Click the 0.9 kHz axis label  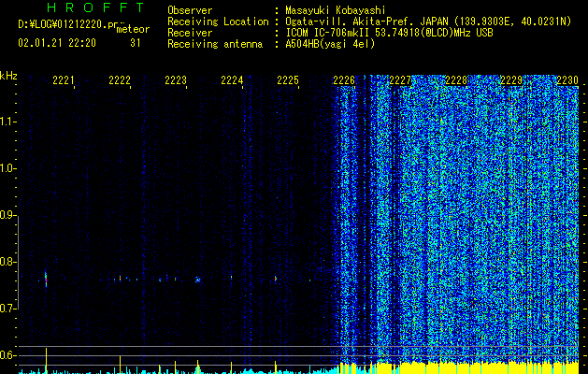click(7, 215)
